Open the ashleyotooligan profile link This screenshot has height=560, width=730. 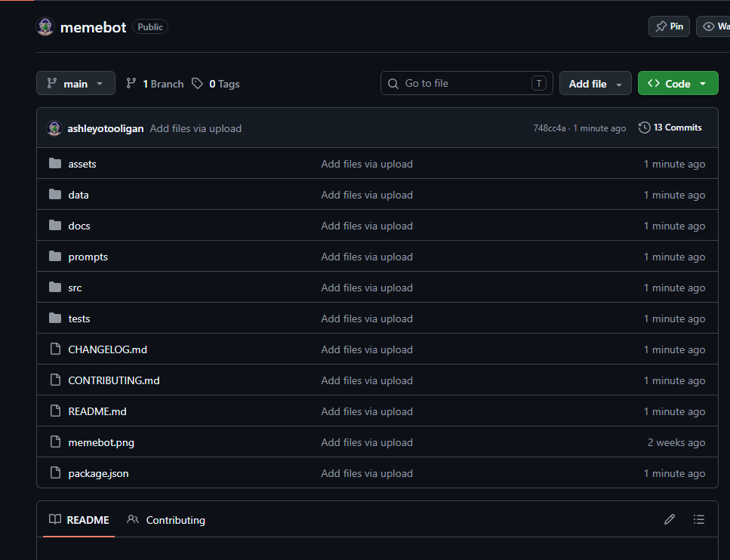tap(106, 128)
